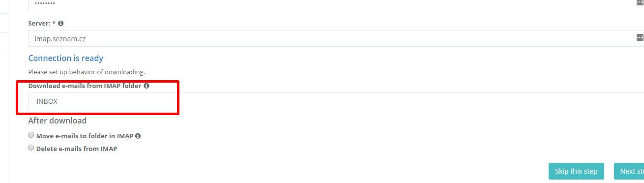644x183 pixels.
Task: Click the ellipsis icon in the password field
Action: tap(640, 2)
